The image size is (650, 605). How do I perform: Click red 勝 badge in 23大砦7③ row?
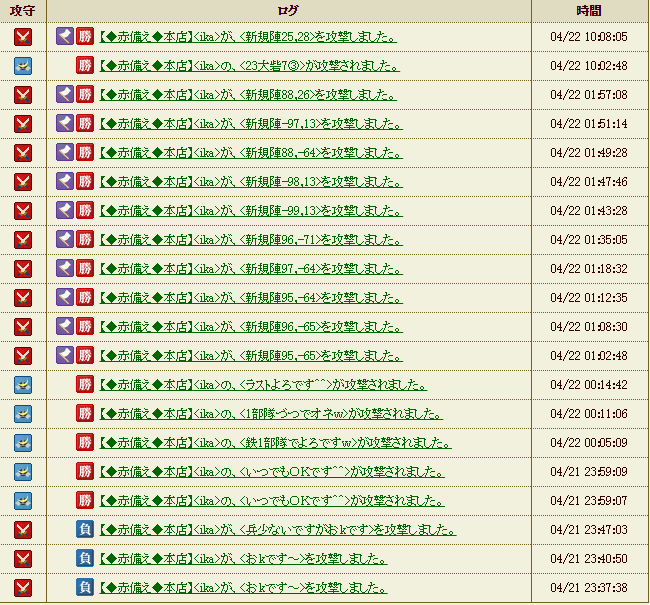pos(85,66)
